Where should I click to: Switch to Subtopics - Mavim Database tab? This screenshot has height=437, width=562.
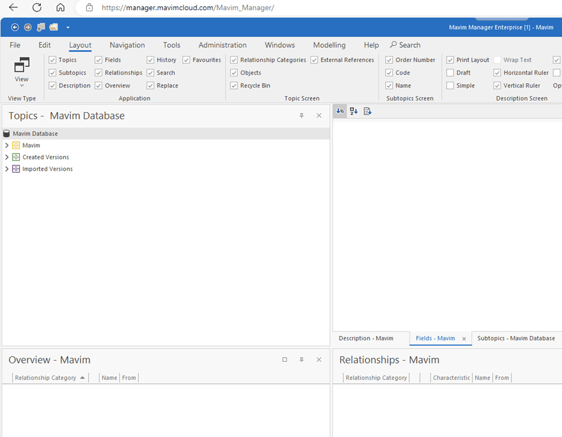coord(516,338)
